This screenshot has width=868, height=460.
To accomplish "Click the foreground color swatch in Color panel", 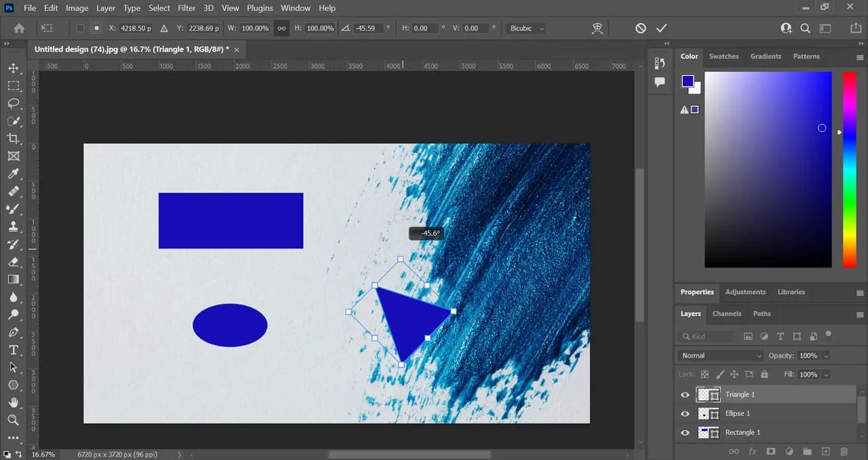I will click(688, 81).
